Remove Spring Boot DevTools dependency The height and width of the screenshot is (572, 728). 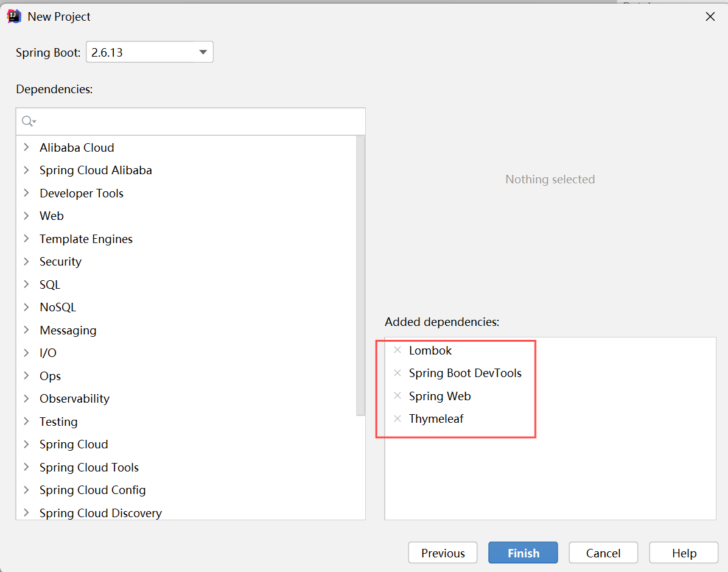tap(397, 373)
